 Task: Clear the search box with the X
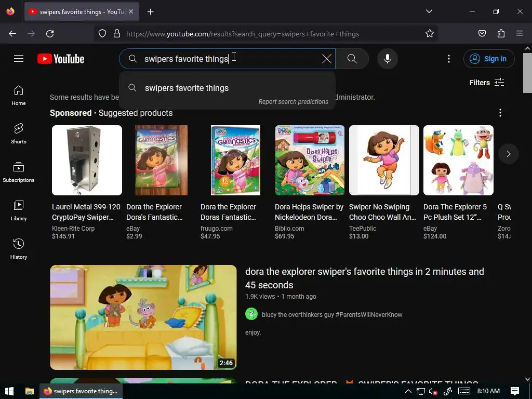pos(326,59)
